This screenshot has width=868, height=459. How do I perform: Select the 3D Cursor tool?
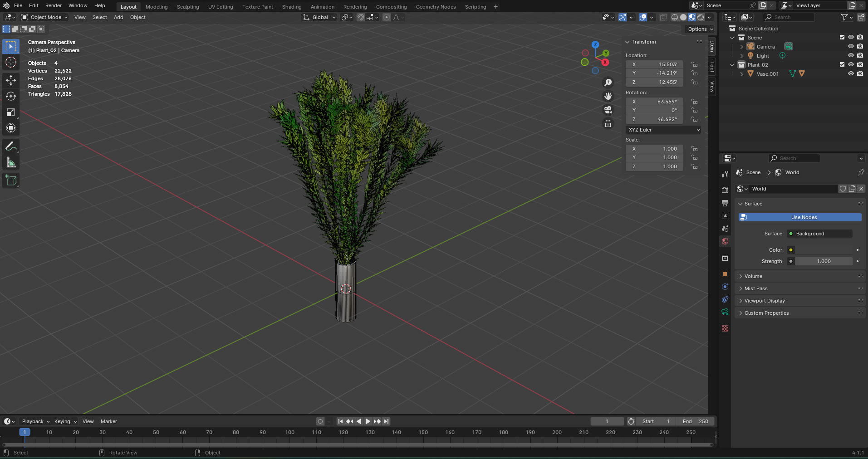(11, 62)
